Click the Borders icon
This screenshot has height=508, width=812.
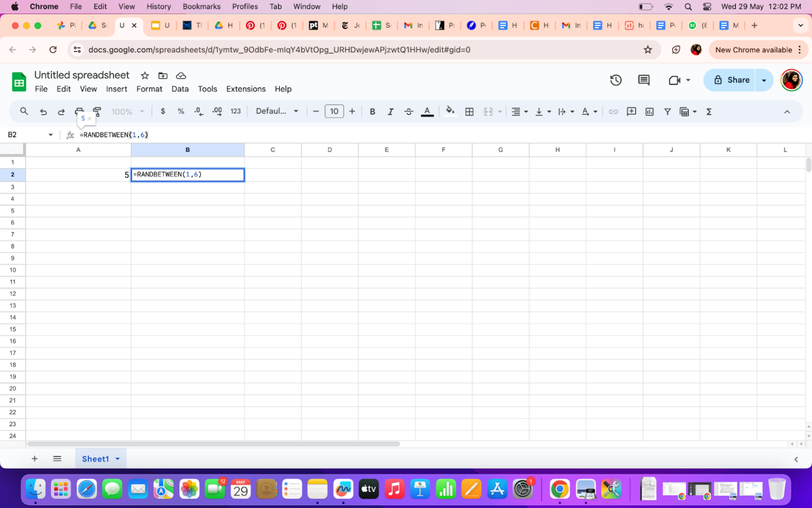(x=469, y=111)
